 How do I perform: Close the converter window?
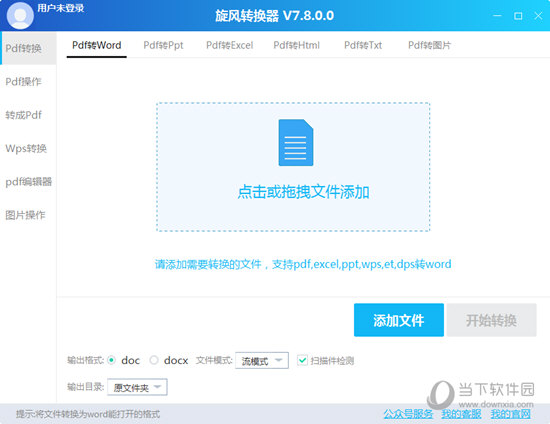click(x=538, y=16)
